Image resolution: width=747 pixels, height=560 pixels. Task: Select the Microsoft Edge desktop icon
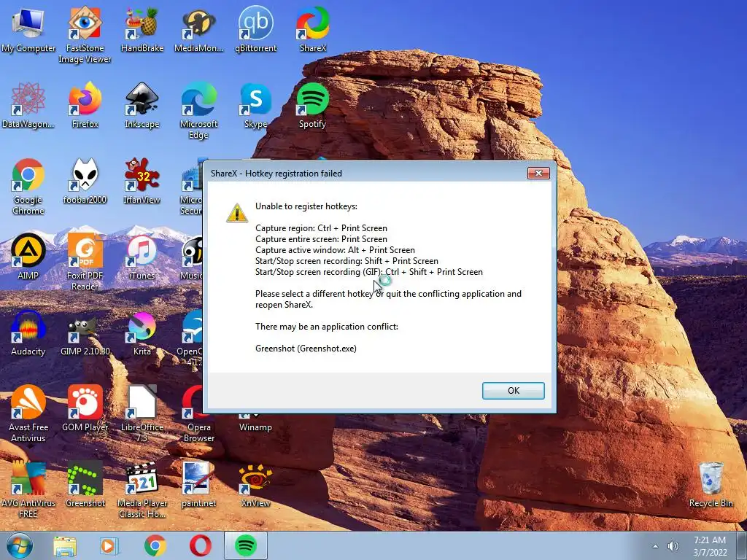tap(198, 112)
